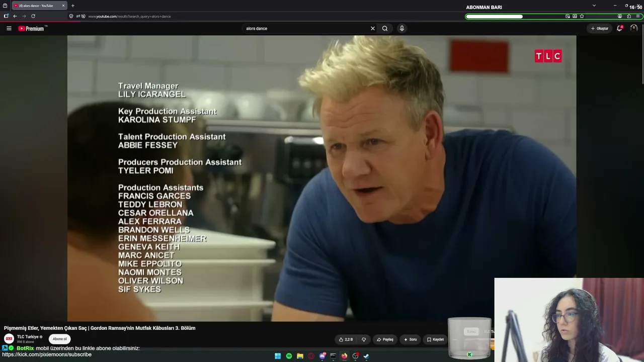The height and width of the screenshot is (362, 644).
Task: Bookmark this page with the star
Action: pyautogui.click(x=582, y=16)
